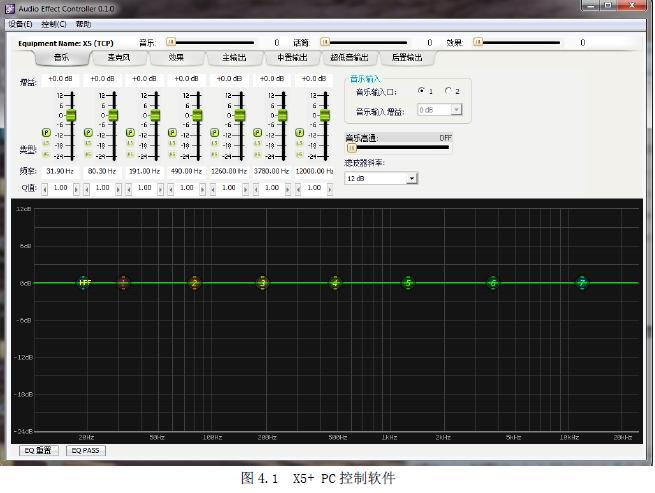The height and width of the screenshot is (493, 655).
Task: Increase Q value of the 191.00 Hz band
Action: (160, 189)
